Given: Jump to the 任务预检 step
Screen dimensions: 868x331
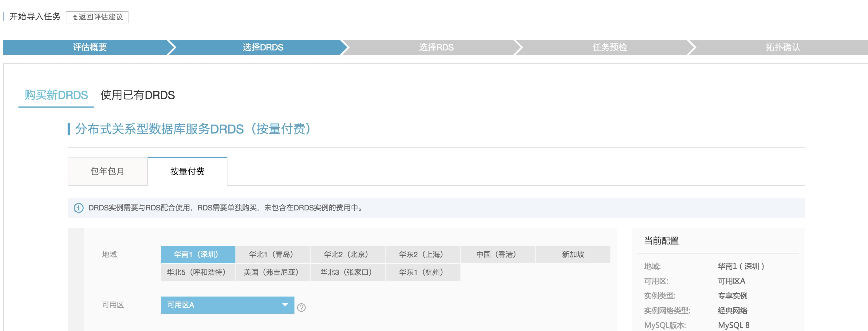Looking at the screenshot, I should click(610, 47).
